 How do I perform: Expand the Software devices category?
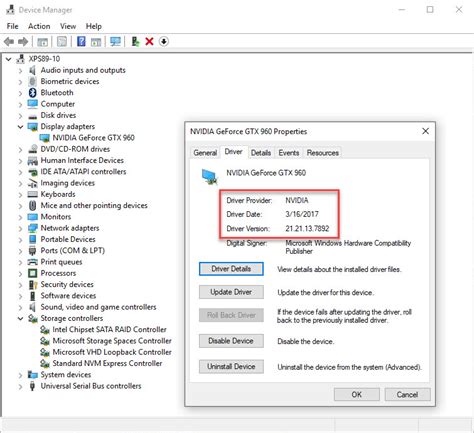tap(20, 296)
